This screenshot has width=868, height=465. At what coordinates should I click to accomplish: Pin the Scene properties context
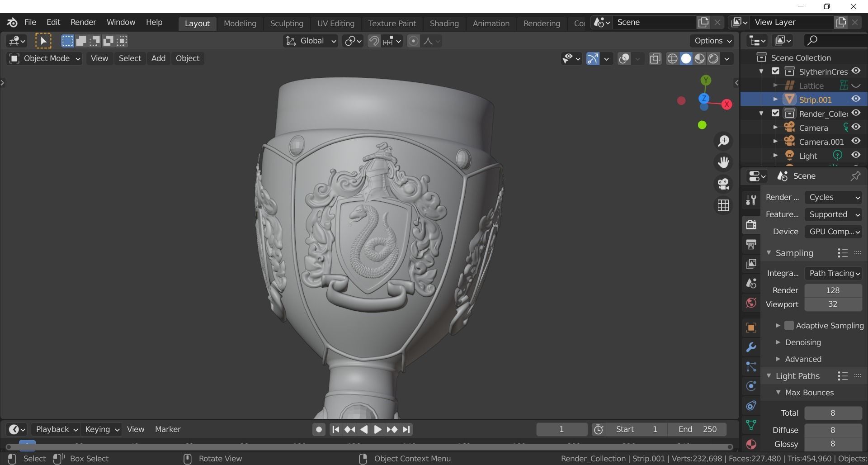tap(855, 176)
